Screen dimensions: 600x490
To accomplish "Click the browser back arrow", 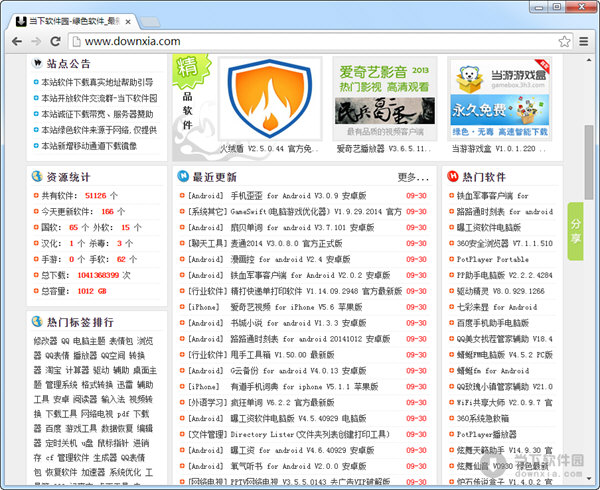I will click(16, 41).
